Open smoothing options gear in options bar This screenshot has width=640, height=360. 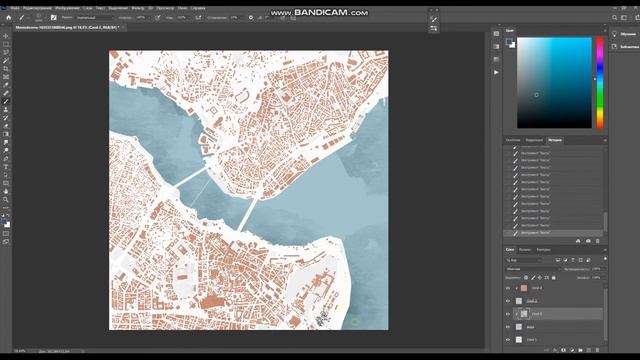(251, 18)
